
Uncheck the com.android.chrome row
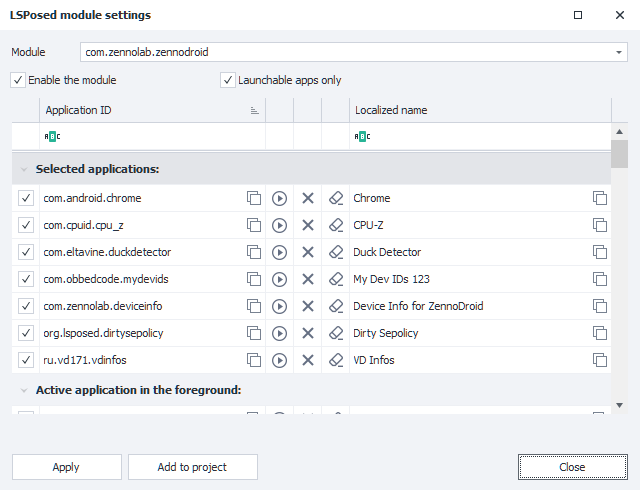[x=26, y=198]
